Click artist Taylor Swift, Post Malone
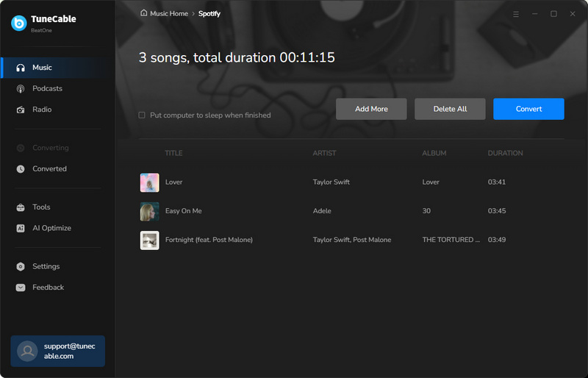Screen dimensions: 588x378 tap(352, 240)
